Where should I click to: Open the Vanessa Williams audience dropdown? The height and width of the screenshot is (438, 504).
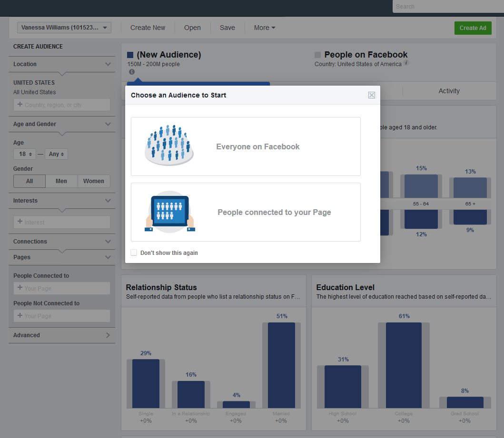coord(64,28)
